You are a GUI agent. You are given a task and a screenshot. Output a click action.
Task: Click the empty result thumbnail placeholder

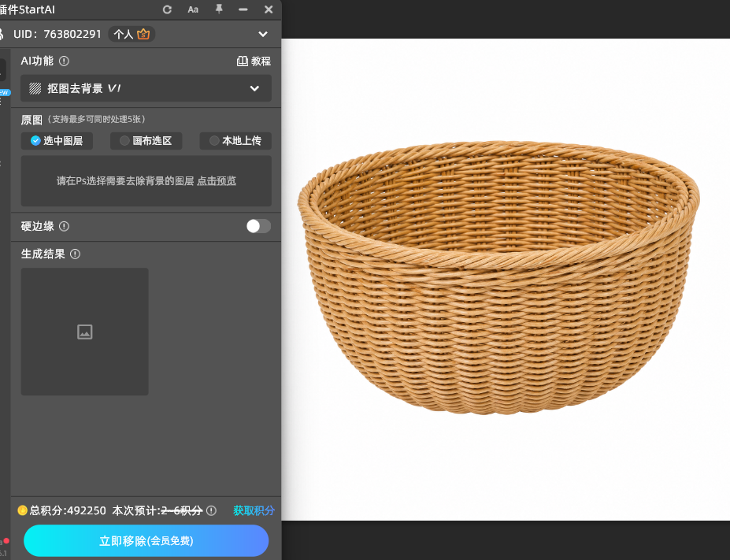click(x=85, y=332)
